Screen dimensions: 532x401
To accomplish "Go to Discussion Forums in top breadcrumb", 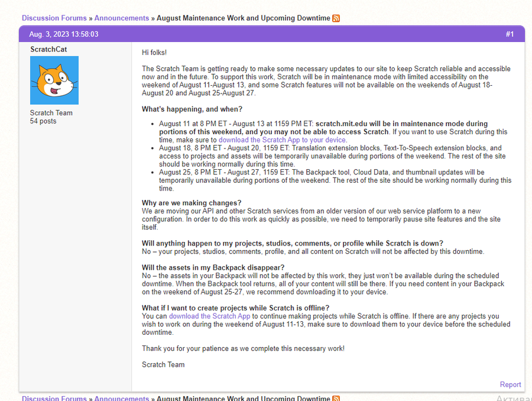I will tap(54, 18).
